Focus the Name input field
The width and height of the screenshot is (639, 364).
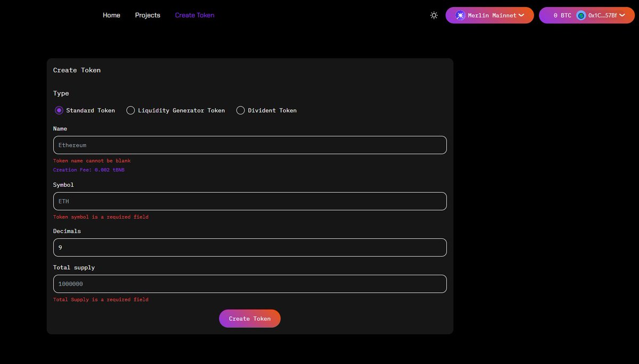click(x=250, y=145)
